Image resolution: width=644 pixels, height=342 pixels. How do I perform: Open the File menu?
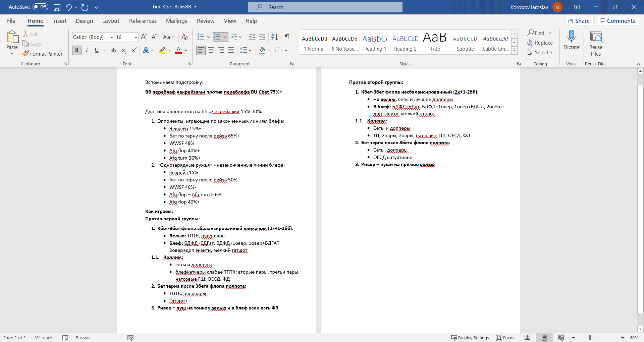(11, 21)
